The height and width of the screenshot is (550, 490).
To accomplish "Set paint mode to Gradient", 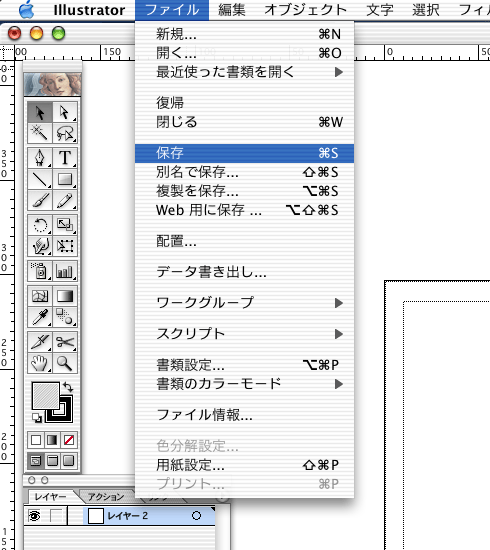I will click(x=52, y=440).
